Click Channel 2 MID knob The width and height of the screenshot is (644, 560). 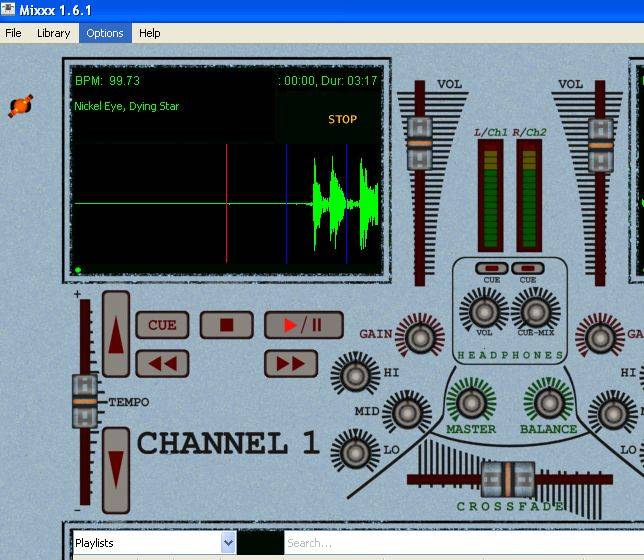613,414
